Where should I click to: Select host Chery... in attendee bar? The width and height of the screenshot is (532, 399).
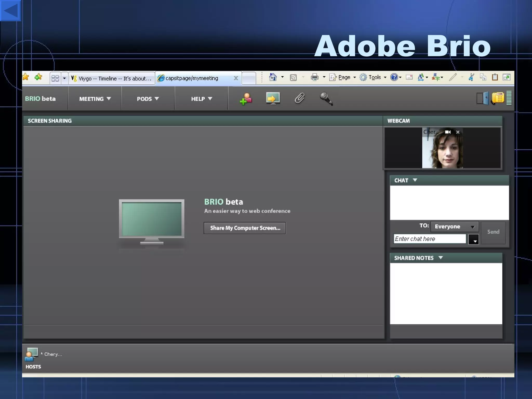(x=51, y=354)
